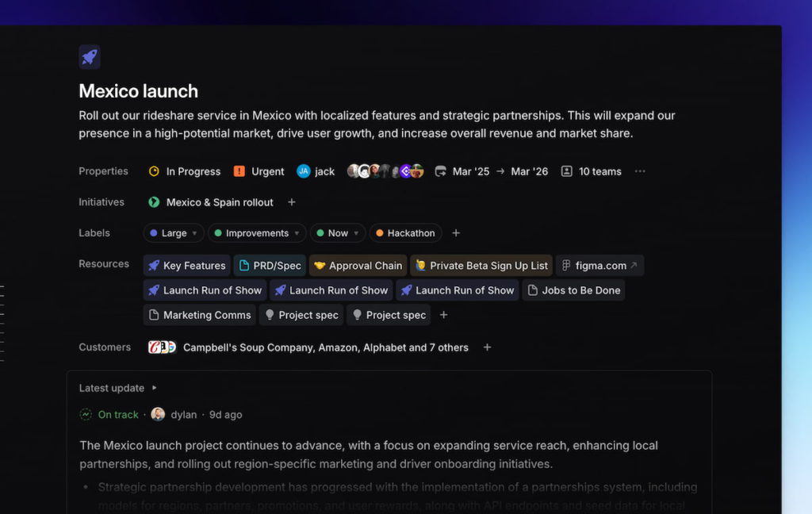Add a new initiative with plus
The width and height of the screenshot is (812, 514).
(x=292, y=202)
